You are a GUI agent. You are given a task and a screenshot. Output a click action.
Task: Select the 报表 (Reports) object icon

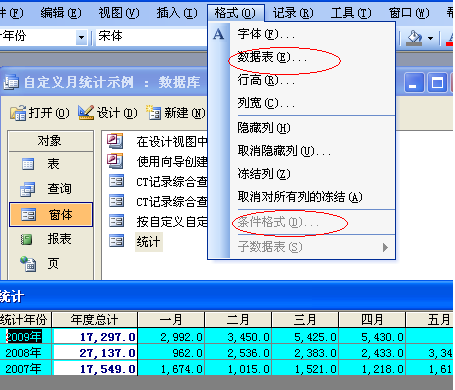pyautogui.click(x=27, y=239)
